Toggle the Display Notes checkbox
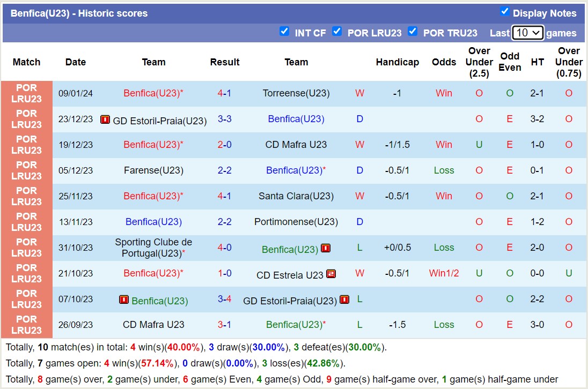Viewport: 588px width, 389px height. point(504,12)
